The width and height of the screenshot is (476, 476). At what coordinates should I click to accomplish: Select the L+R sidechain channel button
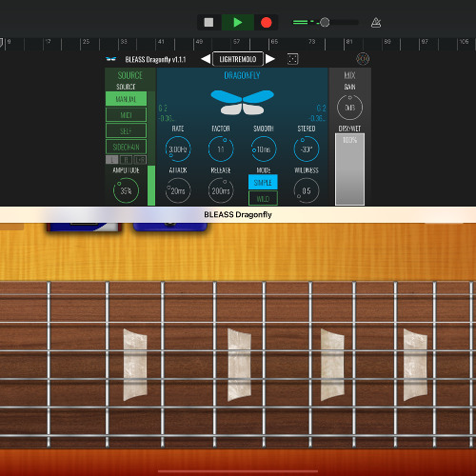[140, 160]
